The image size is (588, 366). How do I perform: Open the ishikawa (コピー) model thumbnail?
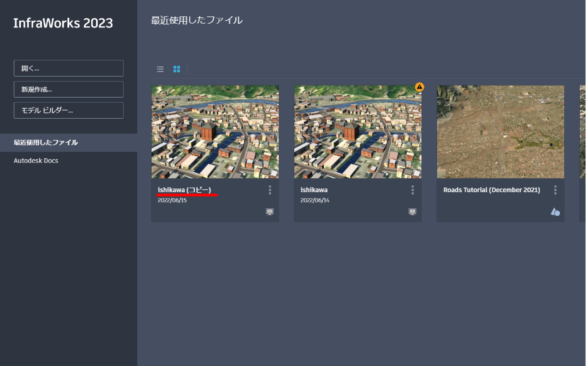coord(215,132)
